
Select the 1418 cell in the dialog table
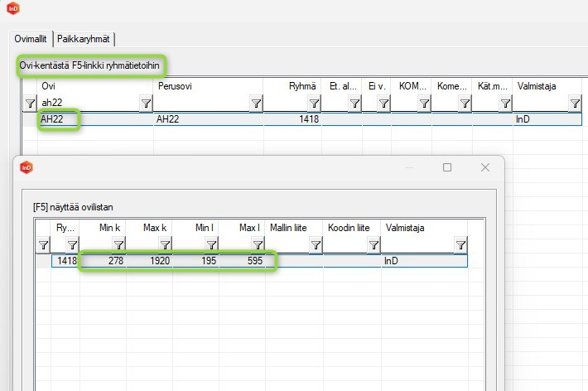pyautogui.click(x=65, y=261)
